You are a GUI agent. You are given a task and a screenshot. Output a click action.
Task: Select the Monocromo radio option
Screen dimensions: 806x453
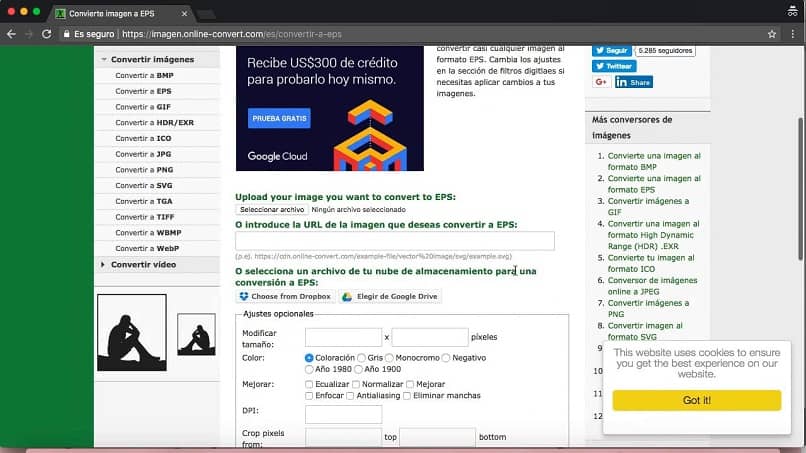pyautogui.click(x=392, y=357)
